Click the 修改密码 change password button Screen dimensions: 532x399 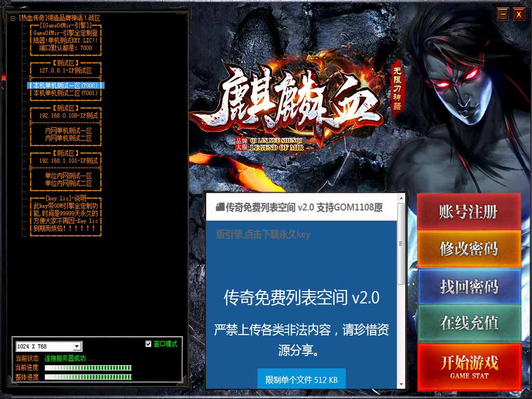[469, 249]
